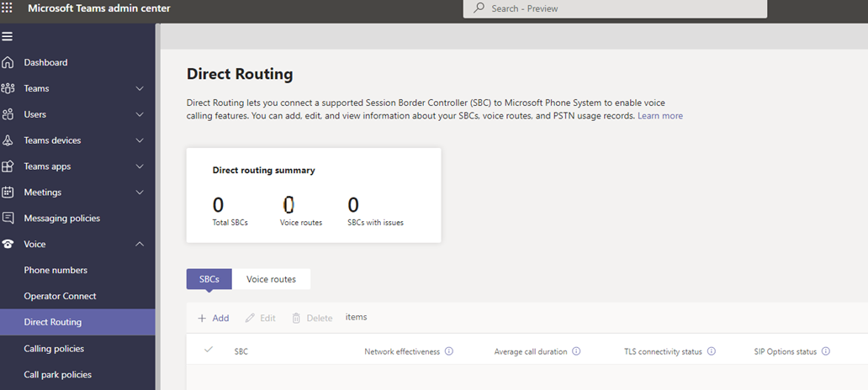
Task: Click the items count label
Action: 356,317
